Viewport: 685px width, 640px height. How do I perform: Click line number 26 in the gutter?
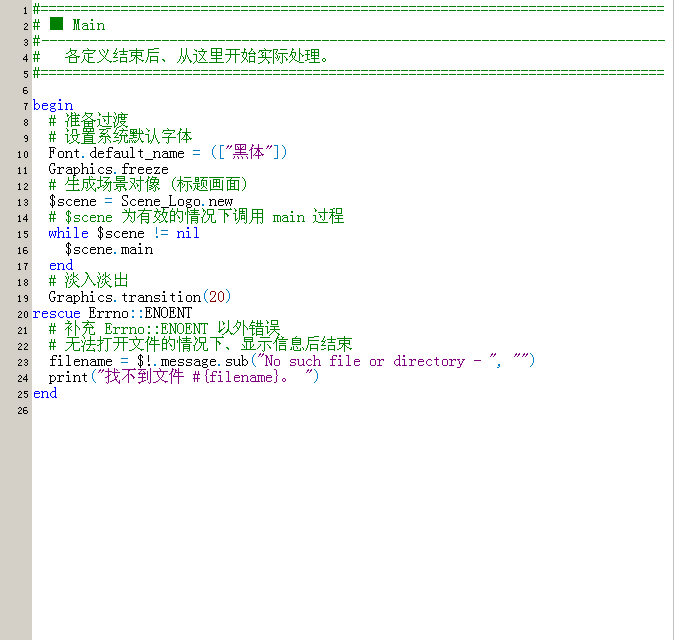(23, 411)
